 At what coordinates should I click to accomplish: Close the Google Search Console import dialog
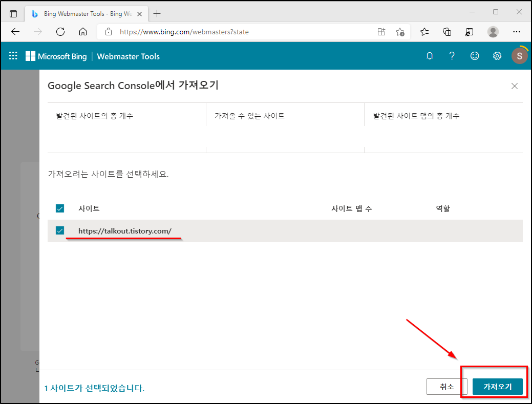click(515, 86)
